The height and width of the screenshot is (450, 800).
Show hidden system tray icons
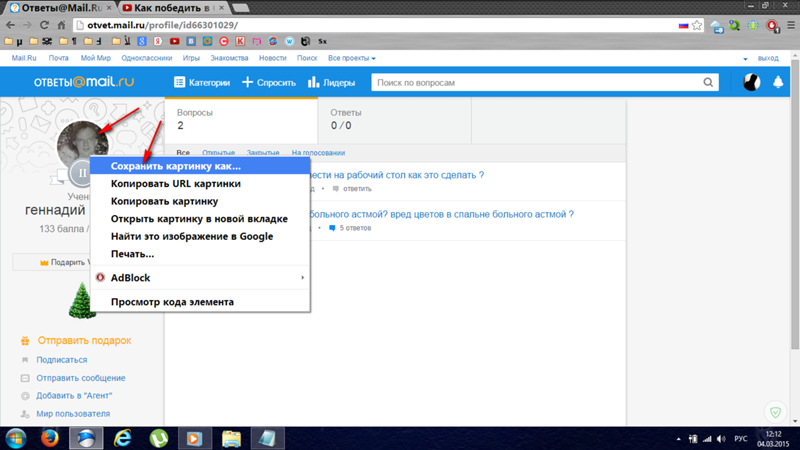pos(679,439)
